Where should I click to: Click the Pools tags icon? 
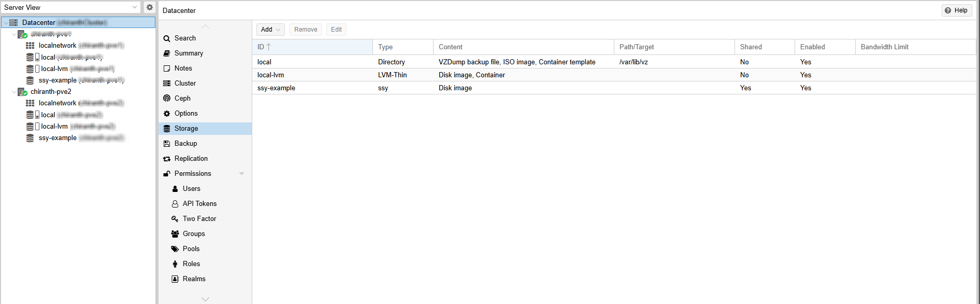tap(175, 249)
